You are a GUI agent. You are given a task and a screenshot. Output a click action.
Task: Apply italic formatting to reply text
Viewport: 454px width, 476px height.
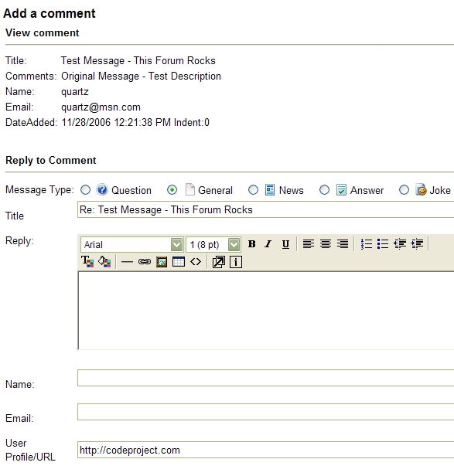point(268,244)
